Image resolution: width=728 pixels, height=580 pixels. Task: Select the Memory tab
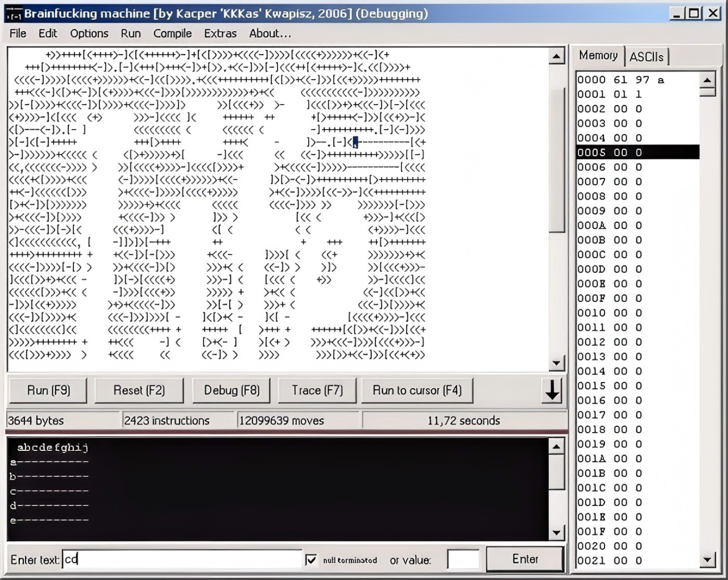click(x=598, y=56)
